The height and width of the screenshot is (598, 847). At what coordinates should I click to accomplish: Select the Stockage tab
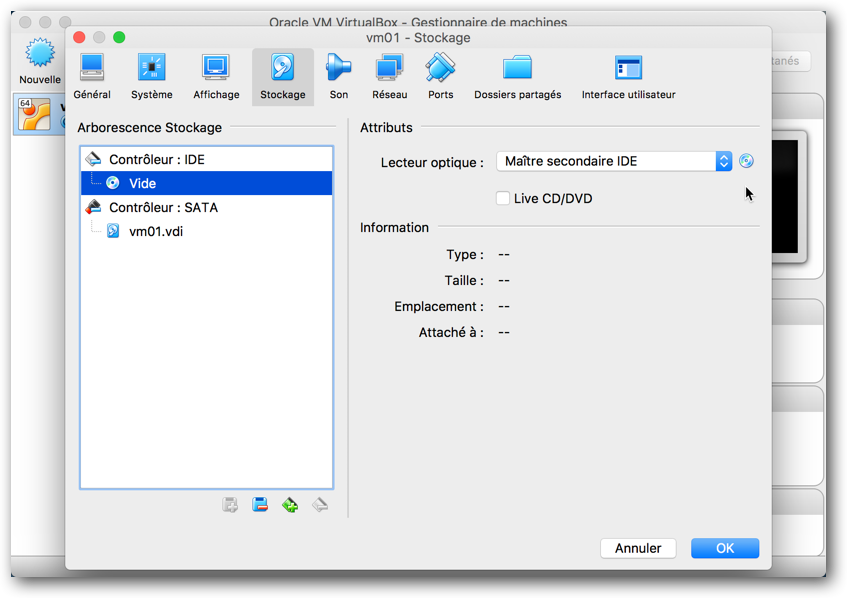pyautogui.click(x=283, y=77)
